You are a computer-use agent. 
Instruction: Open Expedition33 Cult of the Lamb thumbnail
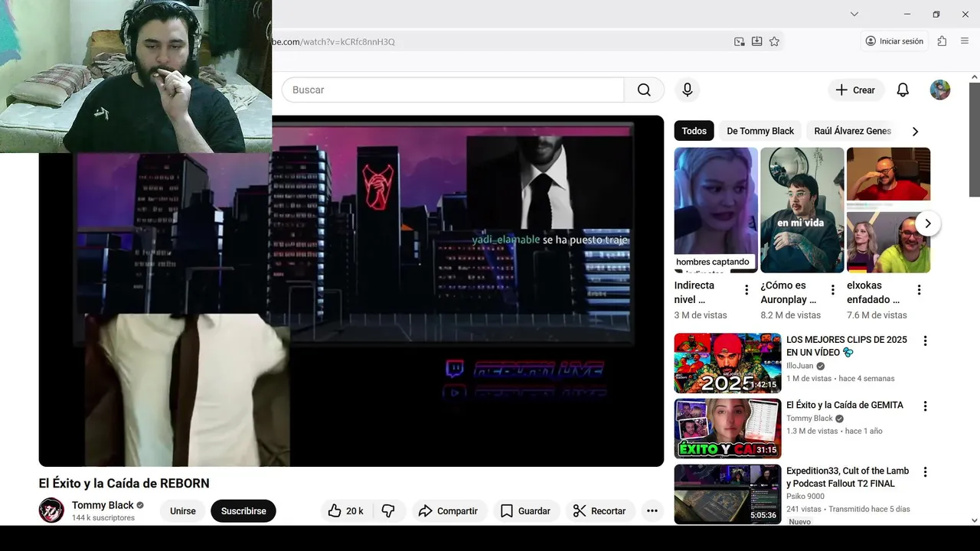[x=727, y=494]
